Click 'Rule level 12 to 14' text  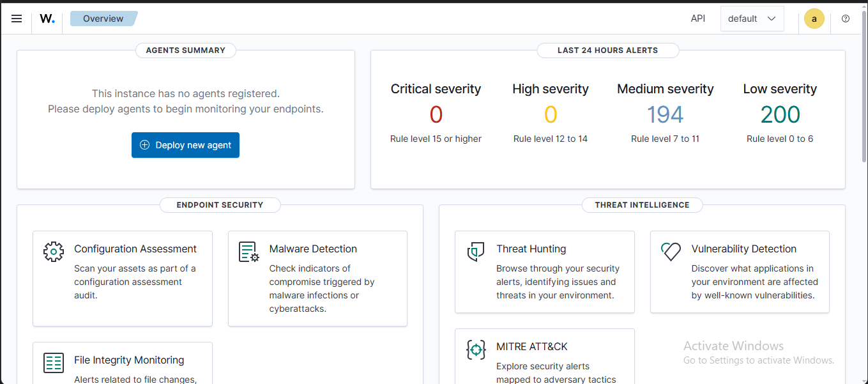(551, 139)
